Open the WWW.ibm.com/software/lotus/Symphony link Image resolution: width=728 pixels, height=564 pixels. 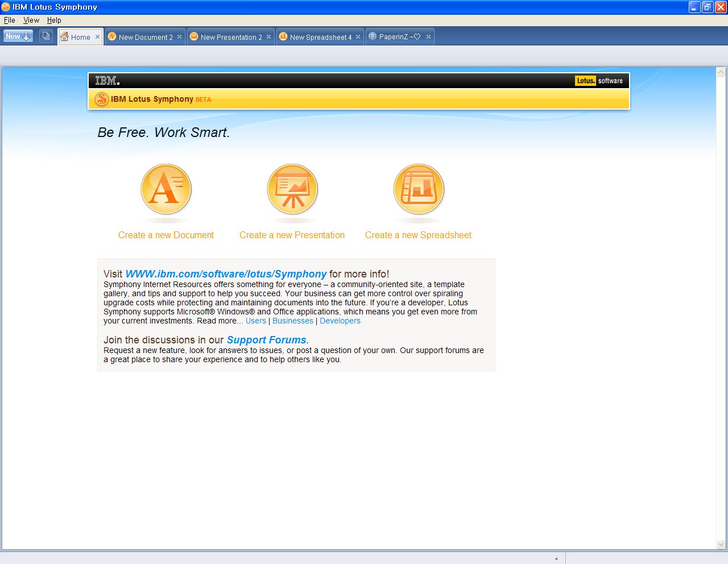click(x=226, y=274)
